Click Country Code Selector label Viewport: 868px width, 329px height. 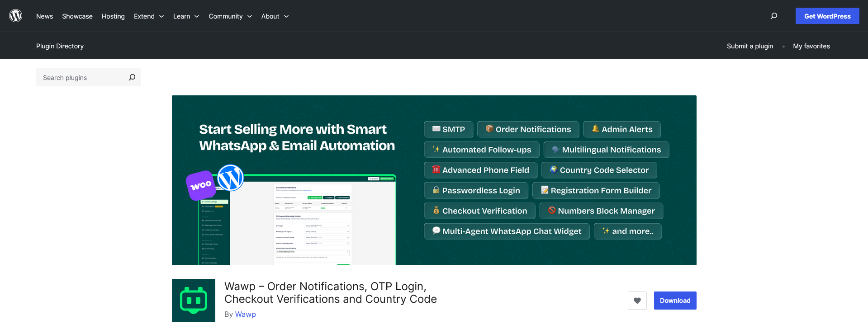[599, 170]
